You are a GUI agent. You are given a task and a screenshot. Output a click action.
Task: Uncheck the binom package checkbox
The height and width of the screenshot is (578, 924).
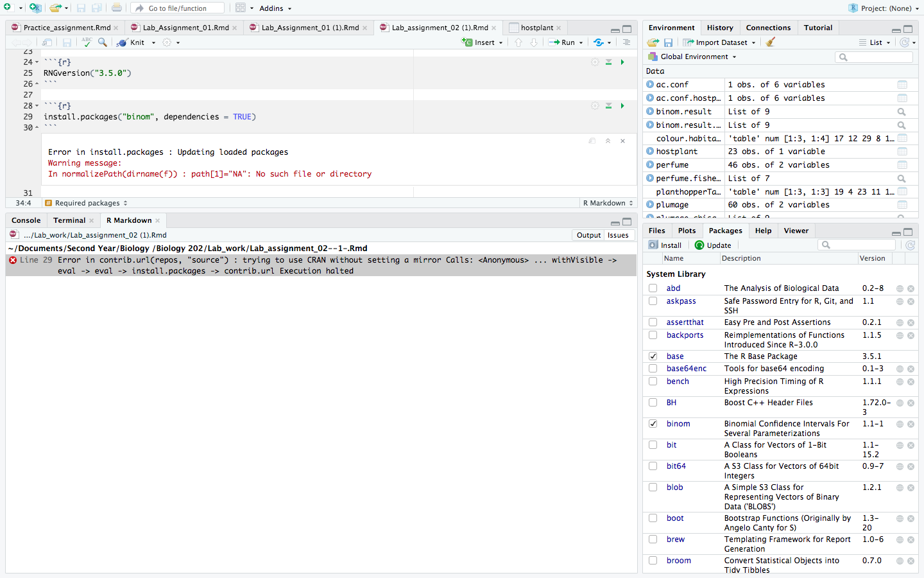pos(653,424)
